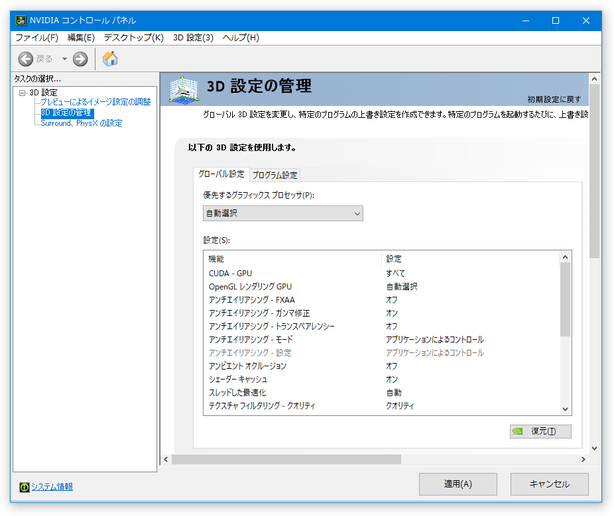Click the 適用(A) button
Image resolution: width=614 pixels, height=516 pixels.
coord(458,484)
